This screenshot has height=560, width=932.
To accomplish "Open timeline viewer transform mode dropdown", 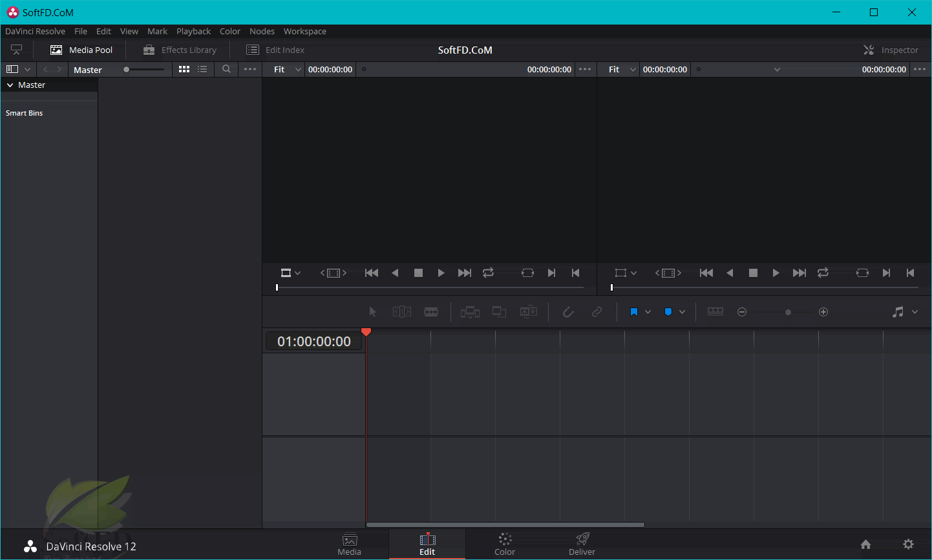I will 626,273.
